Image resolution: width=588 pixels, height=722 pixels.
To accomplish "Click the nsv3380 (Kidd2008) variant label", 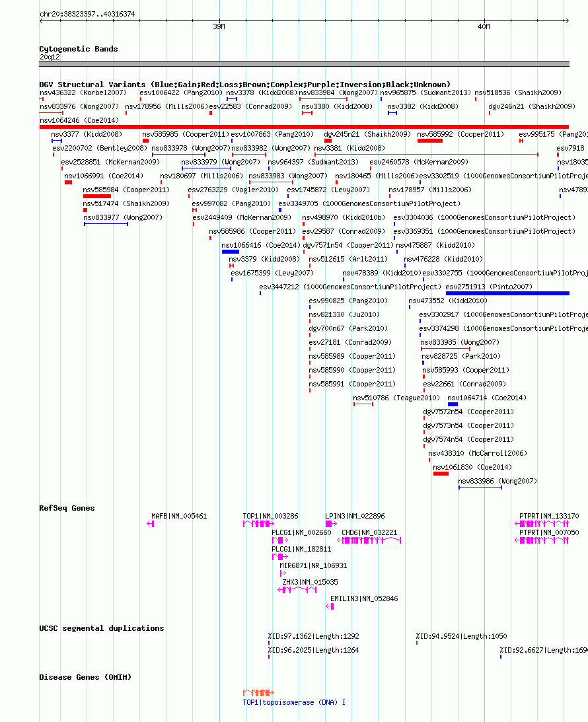I will click(x=337, y=106).
